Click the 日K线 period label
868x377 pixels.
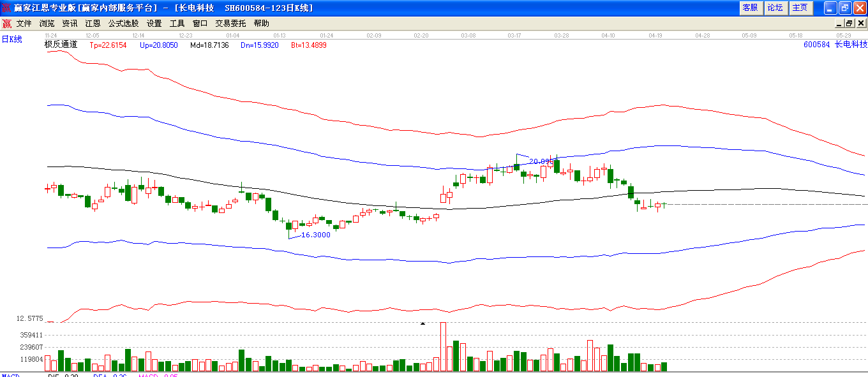tap(11, 40)
